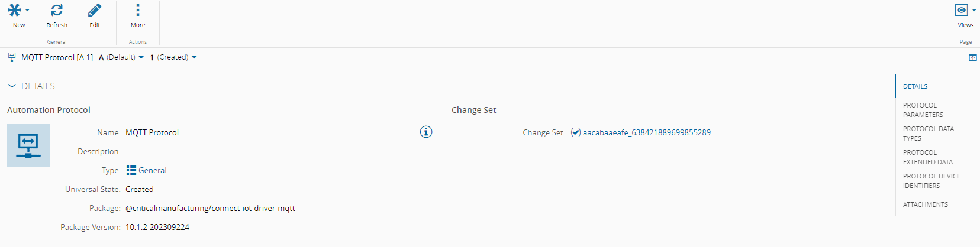Open the 1 (Created) version dropdown
This screenshot has width=980, height=247.
click(x=194, y=57)
